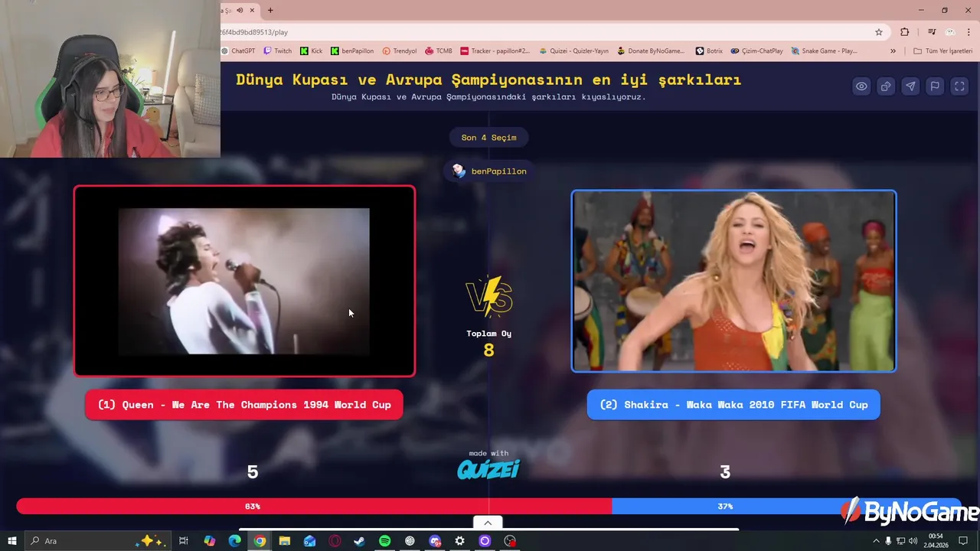The image size is (980, 551).
Task: Click the microphone tray icon
Action: (888, 541)
